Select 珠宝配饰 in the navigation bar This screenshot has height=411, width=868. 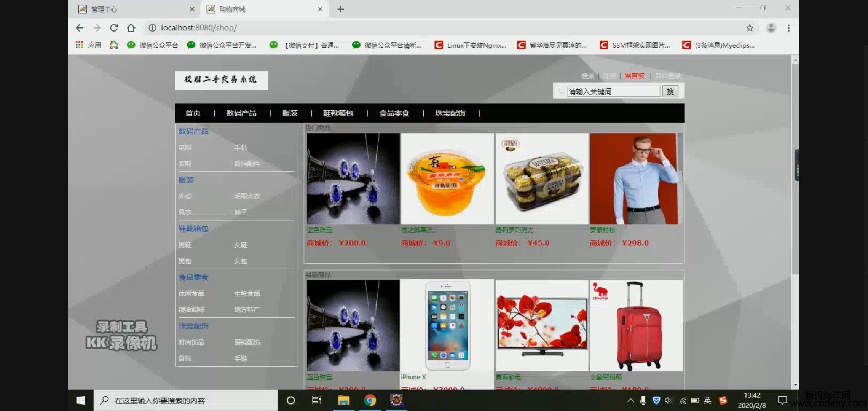pyautogui.click(x=450, y=113)
